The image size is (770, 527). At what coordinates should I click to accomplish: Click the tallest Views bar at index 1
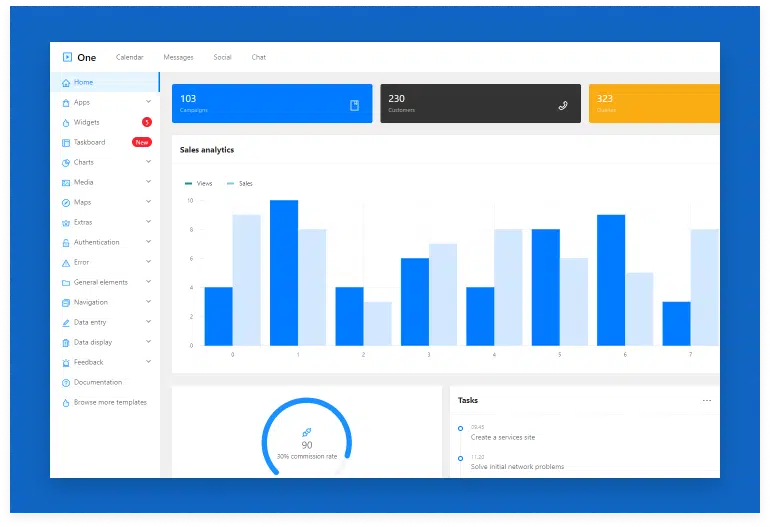(x=284, y=273)
